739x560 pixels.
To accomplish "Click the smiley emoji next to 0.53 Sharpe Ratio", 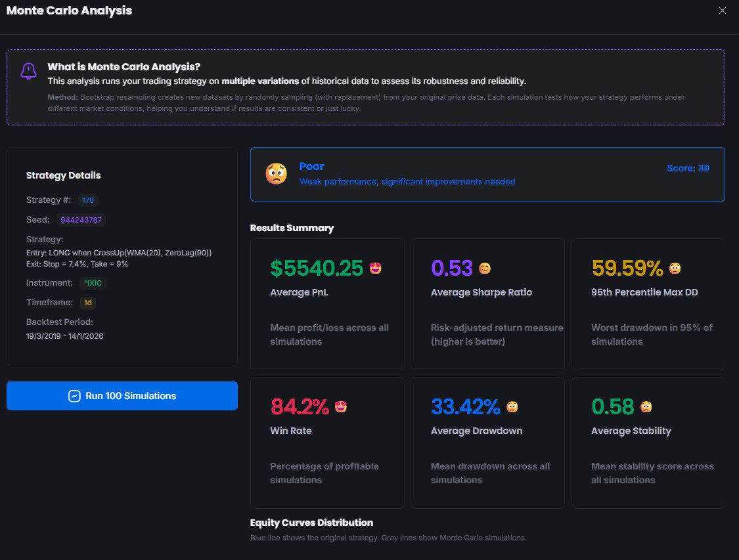I will (x=485, y=268).
